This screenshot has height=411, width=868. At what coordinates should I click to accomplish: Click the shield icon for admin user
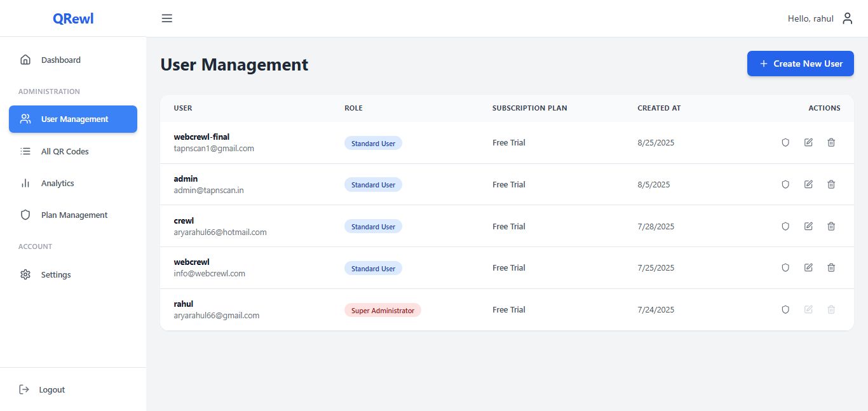[x=785, y=184]
